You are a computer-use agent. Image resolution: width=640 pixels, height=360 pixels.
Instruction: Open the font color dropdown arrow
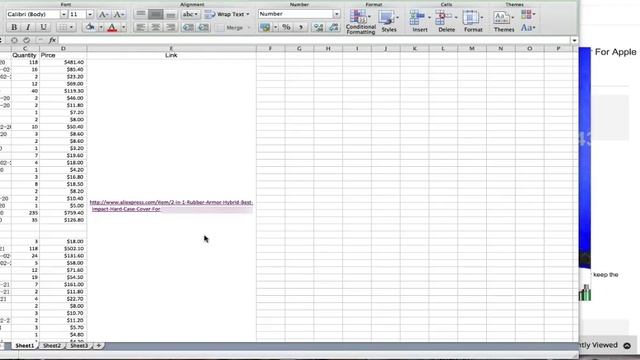click(x=124, y=27)
